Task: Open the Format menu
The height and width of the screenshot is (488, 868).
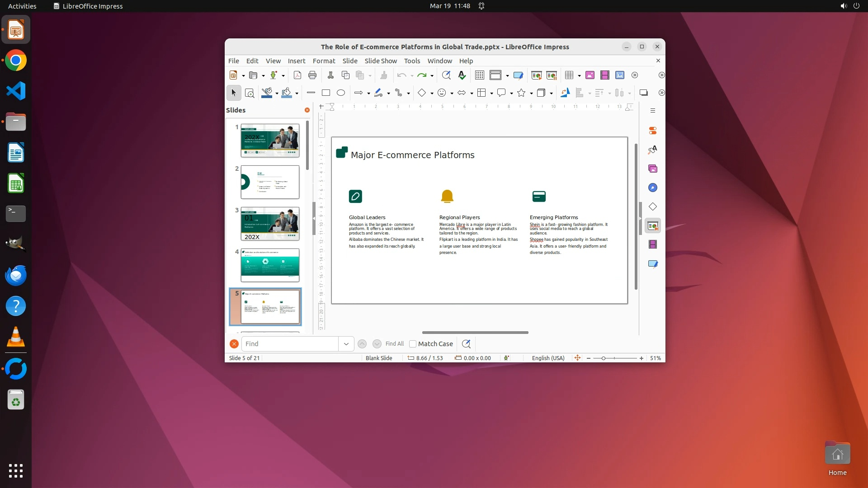Action: point(324,61)
